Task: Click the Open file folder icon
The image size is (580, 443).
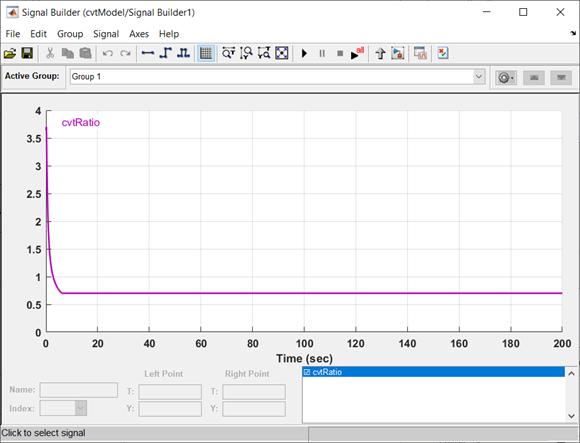Action: 10,54
